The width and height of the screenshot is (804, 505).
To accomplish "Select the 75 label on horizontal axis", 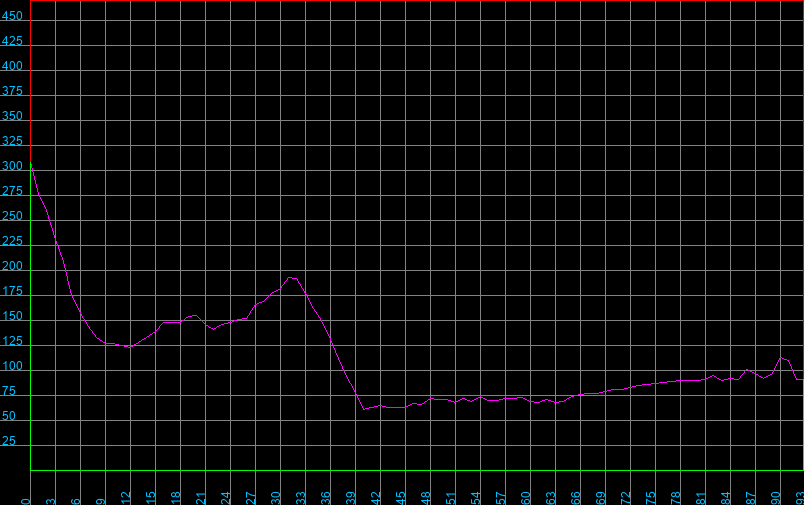I will pos(651,498).
